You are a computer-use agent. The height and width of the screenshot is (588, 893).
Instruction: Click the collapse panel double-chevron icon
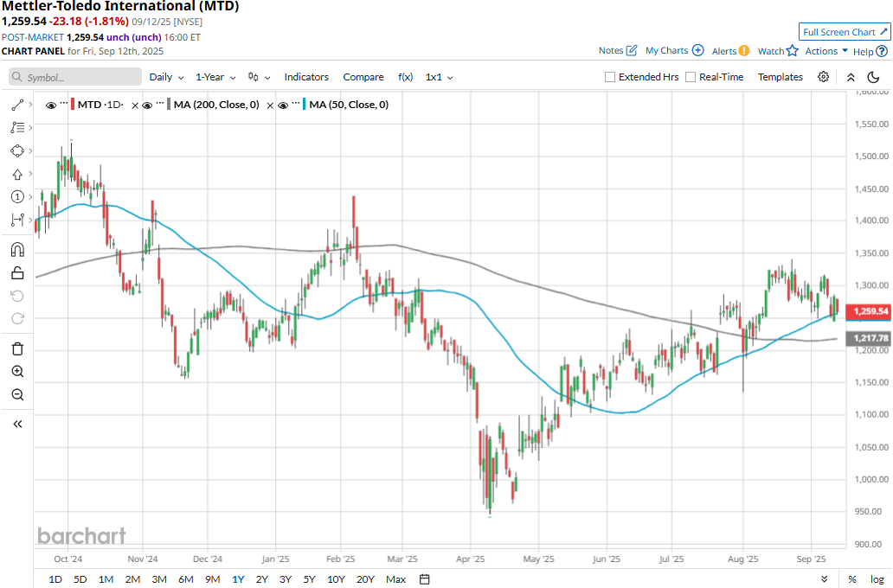851,77
